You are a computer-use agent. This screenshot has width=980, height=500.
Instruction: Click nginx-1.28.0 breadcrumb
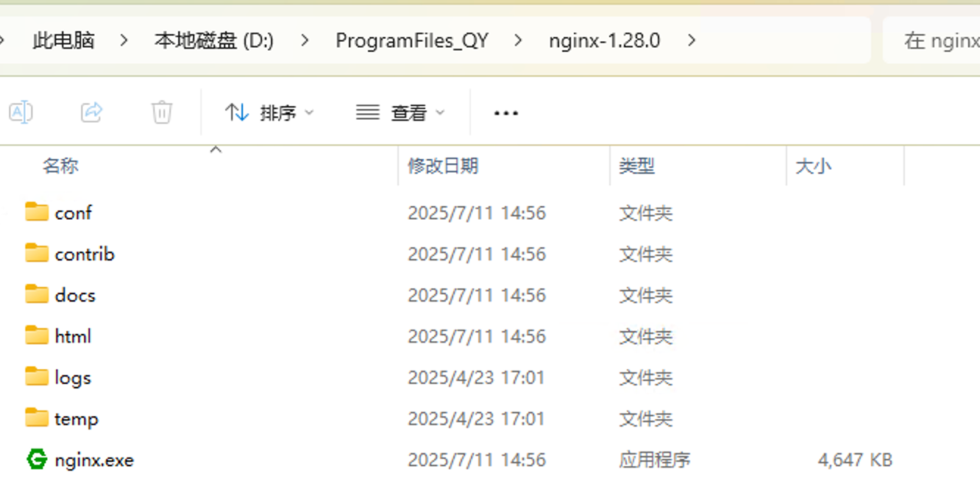(x=605, y=40)
